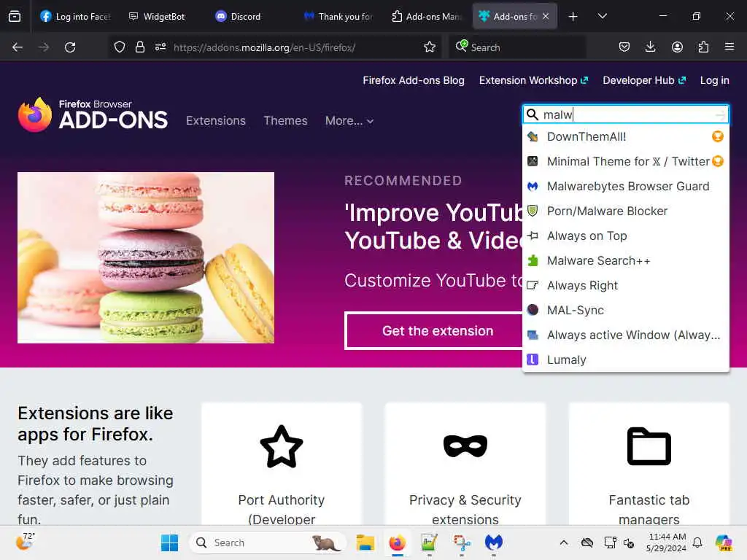Choose Malware Search++ suggestion
Screen dimensions: 747x560
[x=625, y=260]
